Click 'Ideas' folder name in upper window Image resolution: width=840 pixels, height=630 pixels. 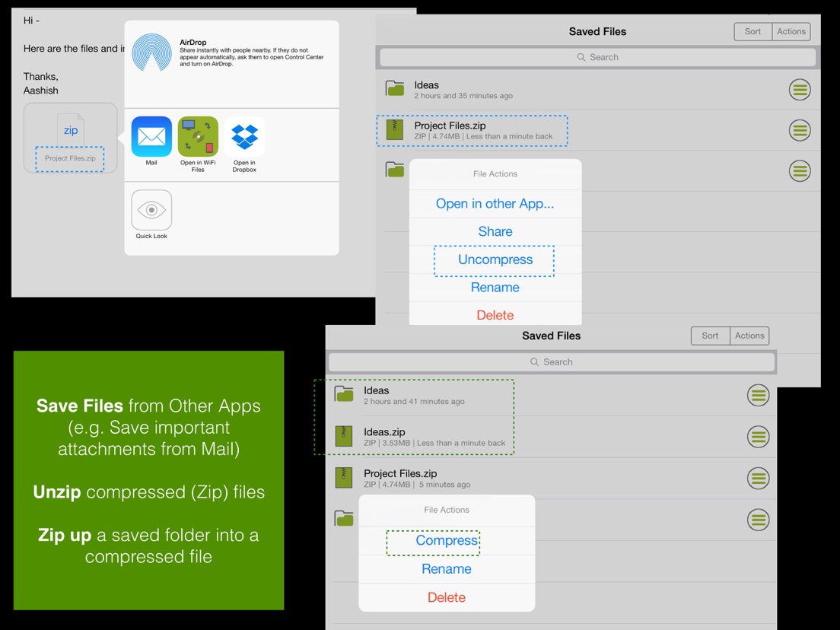pyautogui.click(x=426, y=85)
